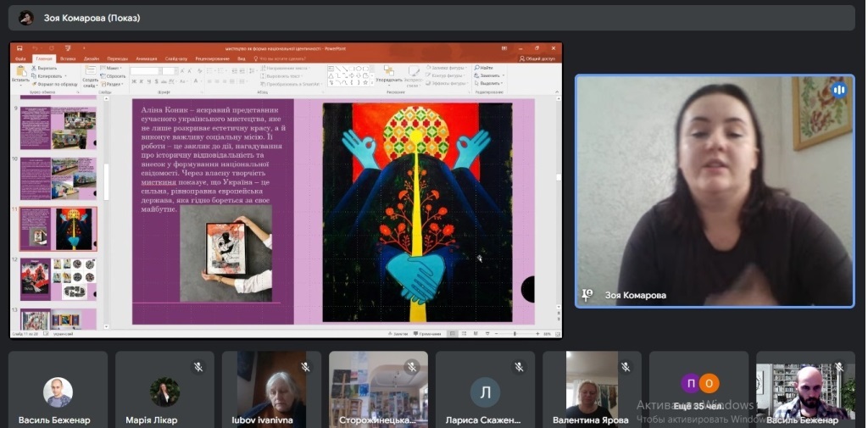Zoom out with minus in status bar

pyautogui.click(x=497, y=334)
